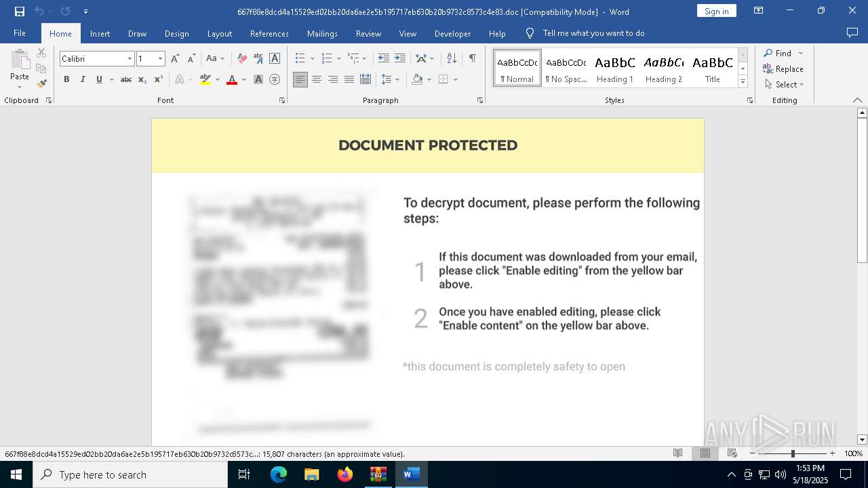Click the Increase Indent icon
868x488 pixels.
point(400,59)
